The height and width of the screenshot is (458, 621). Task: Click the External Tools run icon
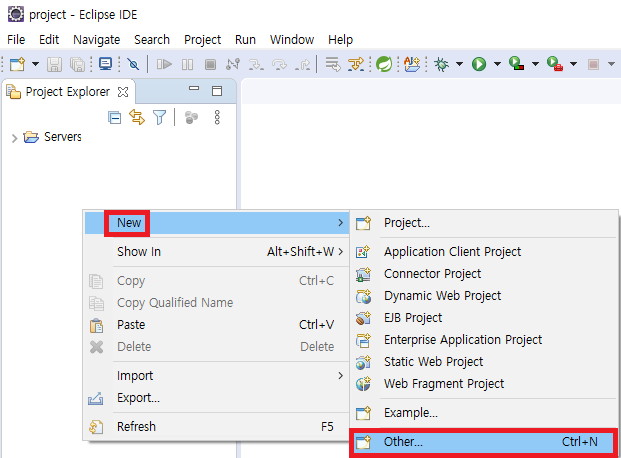(x=554, y=64)
